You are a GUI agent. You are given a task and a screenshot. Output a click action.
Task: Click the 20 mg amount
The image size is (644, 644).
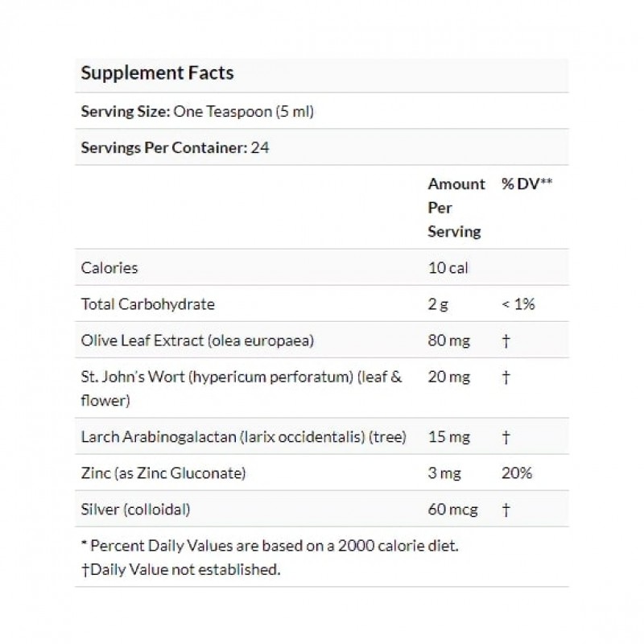click(x=448, y=378)
